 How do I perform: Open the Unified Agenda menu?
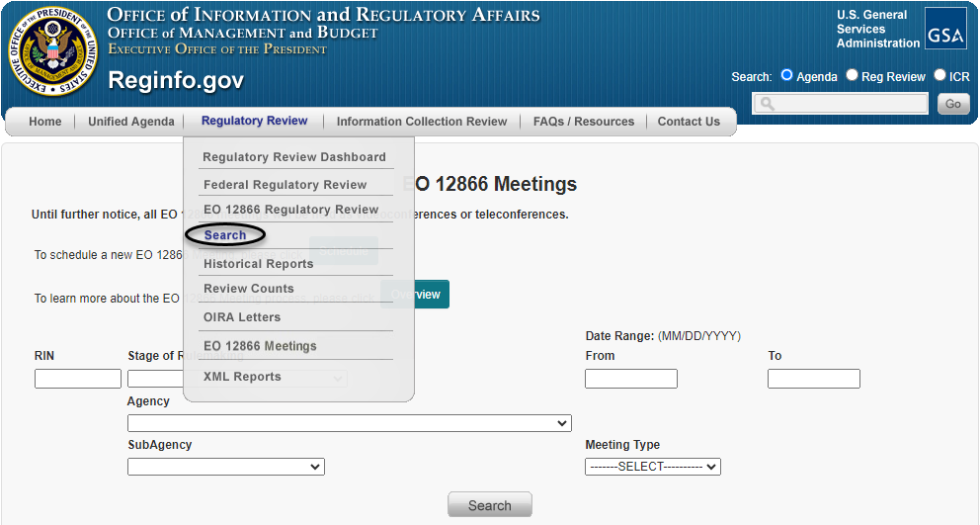click(x=133, y=122)
